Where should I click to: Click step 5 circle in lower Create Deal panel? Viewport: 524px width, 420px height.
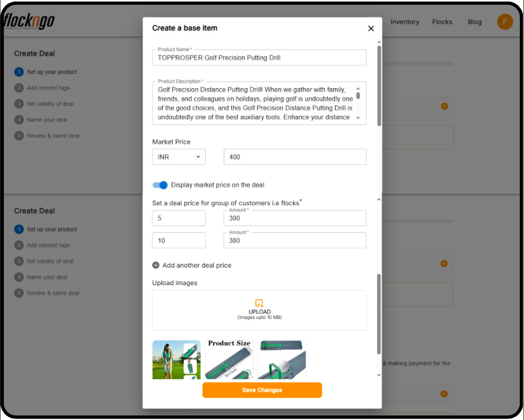(x=19, y=293)
